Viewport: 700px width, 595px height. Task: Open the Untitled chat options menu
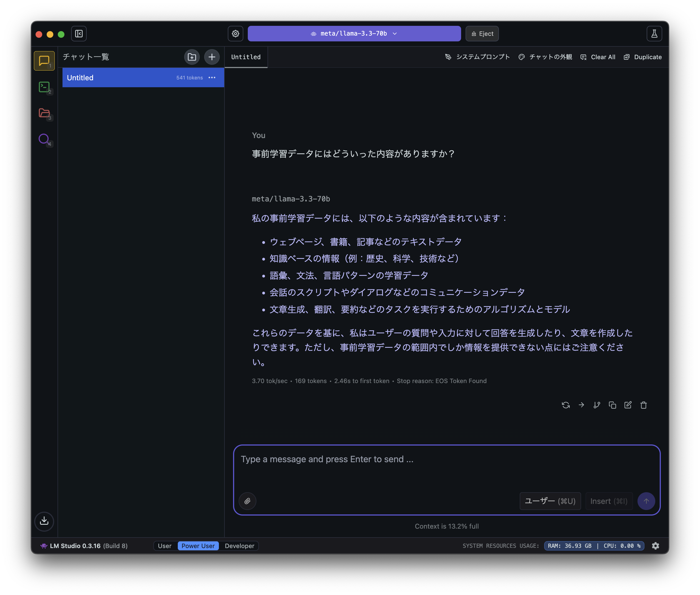click(x=212, y=77)
